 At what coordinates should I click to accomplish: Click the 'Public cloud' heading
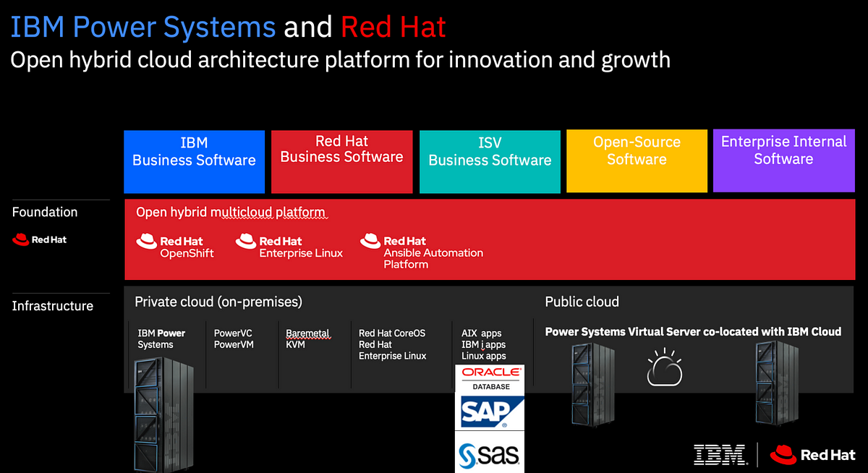(x=582, y=302)
